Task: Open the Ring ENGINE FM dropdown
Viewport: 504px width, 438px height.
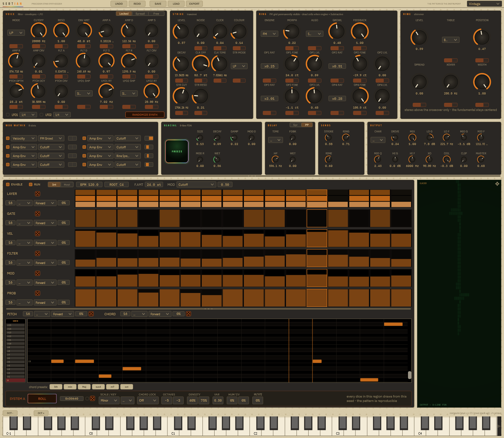Action: coord(270,34)
